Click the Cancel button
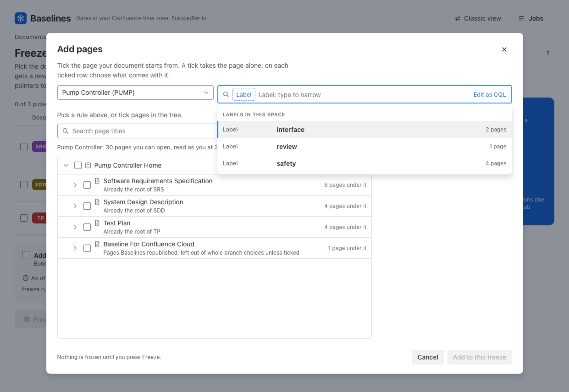This screenshot has width=569, height=392. (x=428, y=357)
